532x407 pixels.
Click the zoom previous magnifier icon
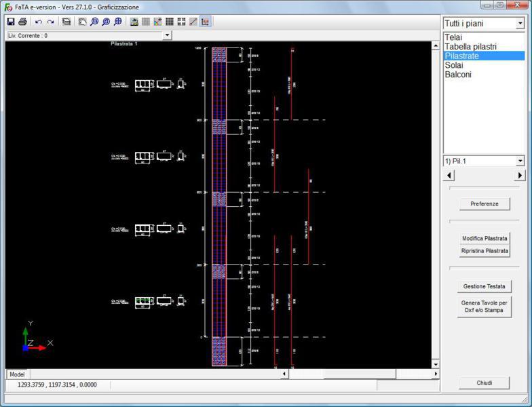click(106, 22)
